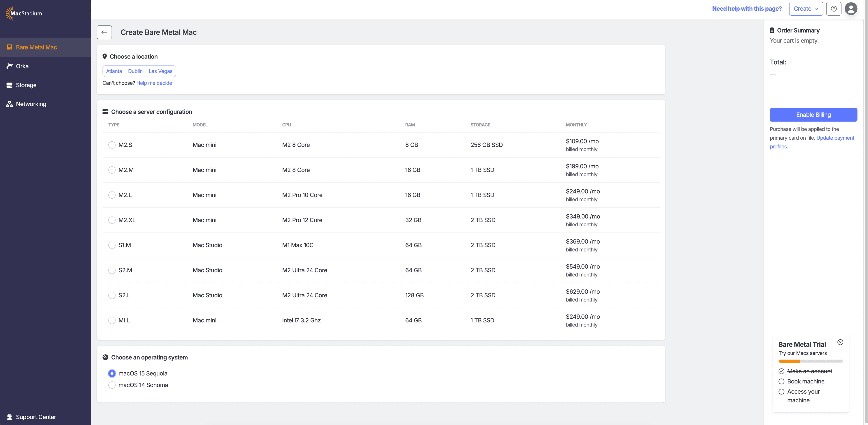
Task: Choose macOS 14 Sonoma operating system
Action: click(112, 385)
